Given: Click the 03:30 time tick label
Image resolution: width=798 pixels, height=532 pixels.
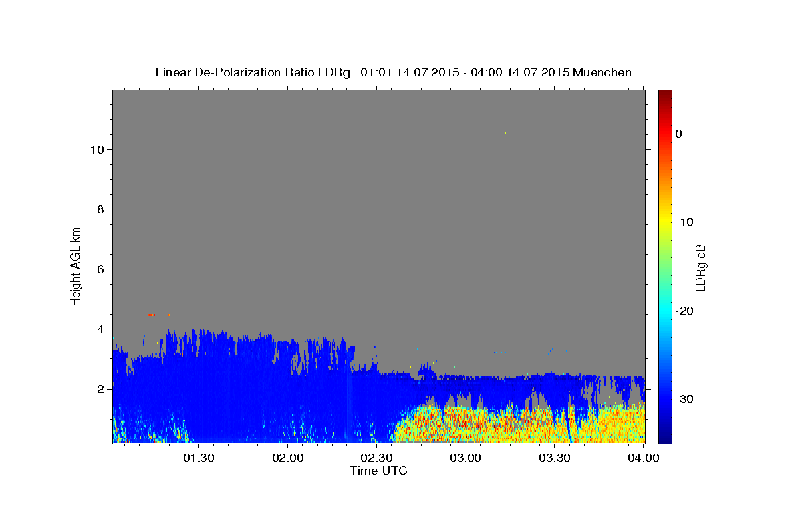Looking at the screenshot, I should pyautogui.click(x=554, y=458).
